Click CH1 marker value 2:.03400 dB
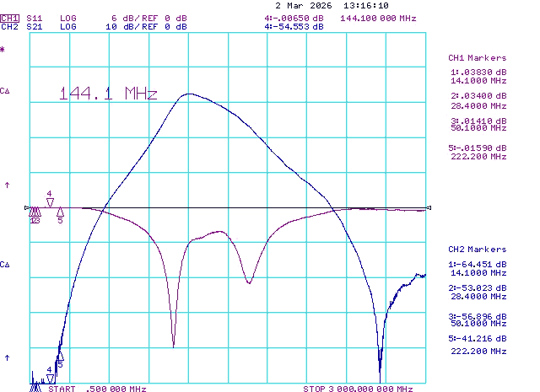The width and height of the screenshot is (540, 392). pyautogui.click(x=478, y=95)
